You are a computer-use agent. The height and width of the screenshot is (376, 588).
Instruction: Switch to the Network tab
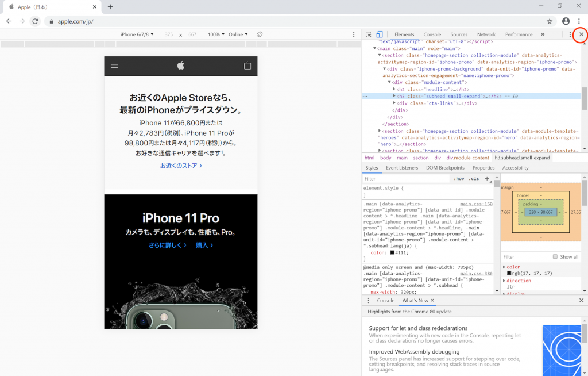coord(486,34)
